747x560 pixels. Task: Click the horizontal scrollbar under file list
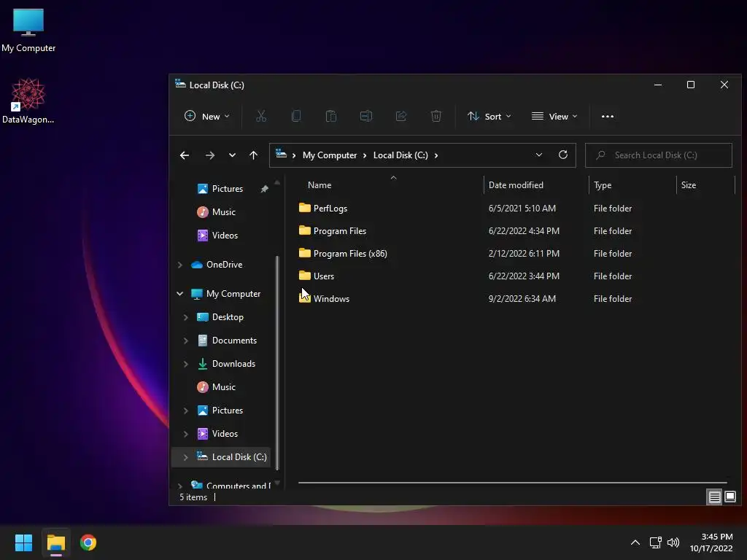[512, 483]
